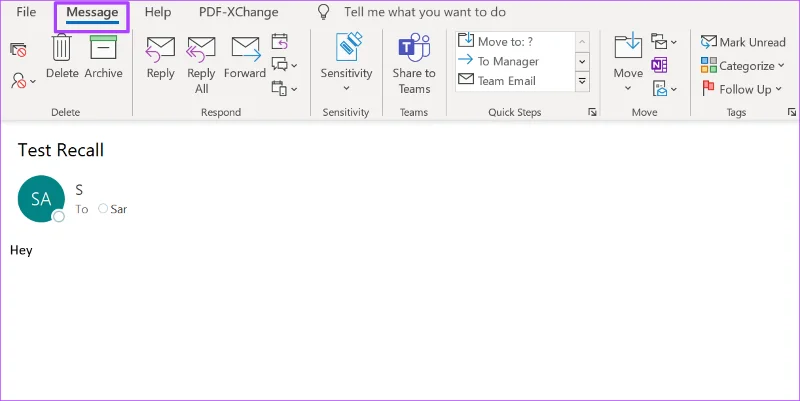Screen dimensions: 800x401
Task: Mark the message as Unread
Action: [743, 42]
